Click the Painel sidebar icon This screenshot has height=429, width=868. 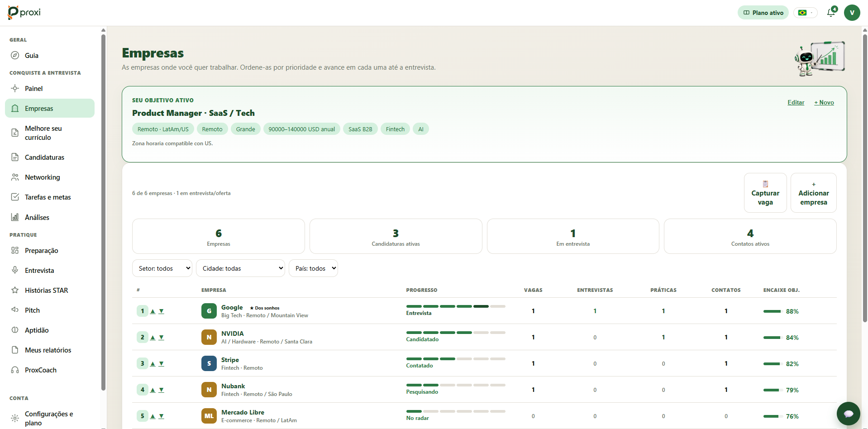(x=15, y=88)
